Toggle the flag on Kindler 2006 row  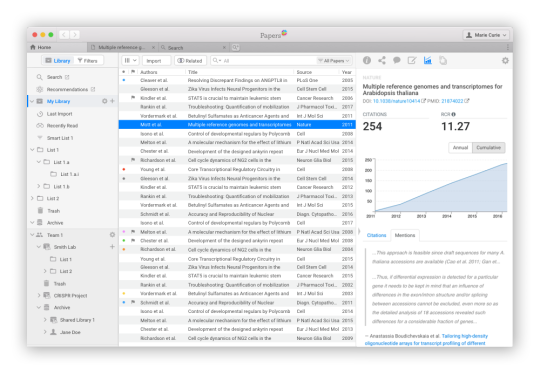point(133,98)
